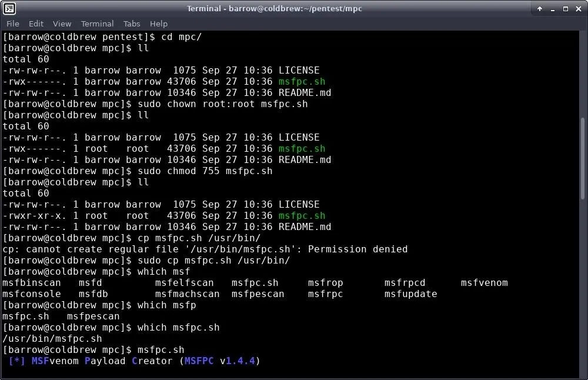Maximize the terminal window
588x380 pixels.
click(x=566, y=9)
